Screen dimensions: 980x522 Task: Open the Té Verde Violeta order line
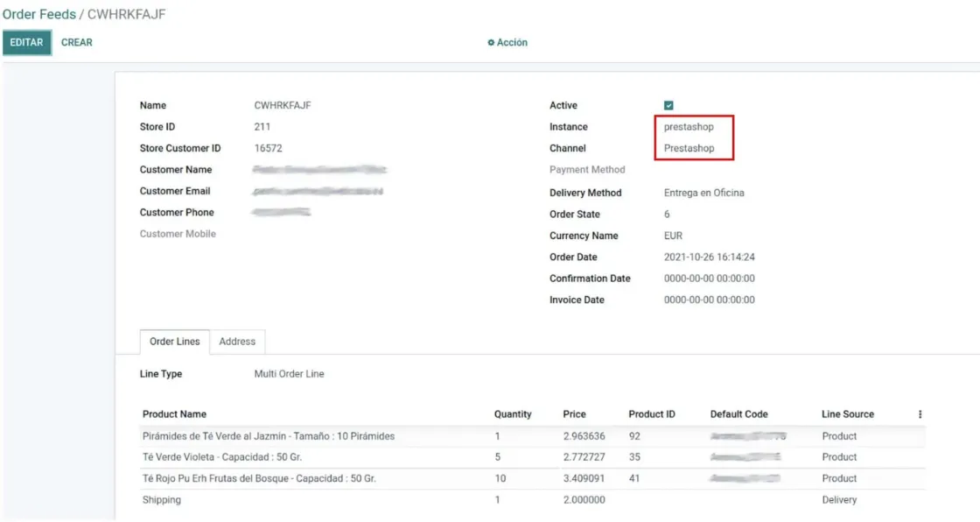pyautogui.click(x=533, y=457)
